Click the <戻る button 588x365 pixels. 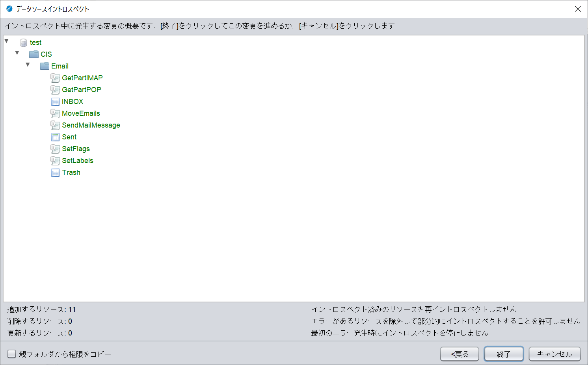tap(460, 354)
